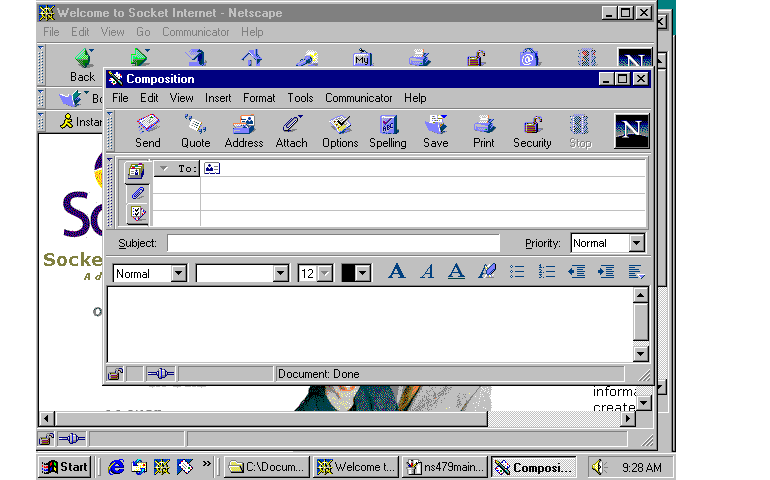Insert a numbered list
The image size is (770, 480).
click(x=547, y=272)
